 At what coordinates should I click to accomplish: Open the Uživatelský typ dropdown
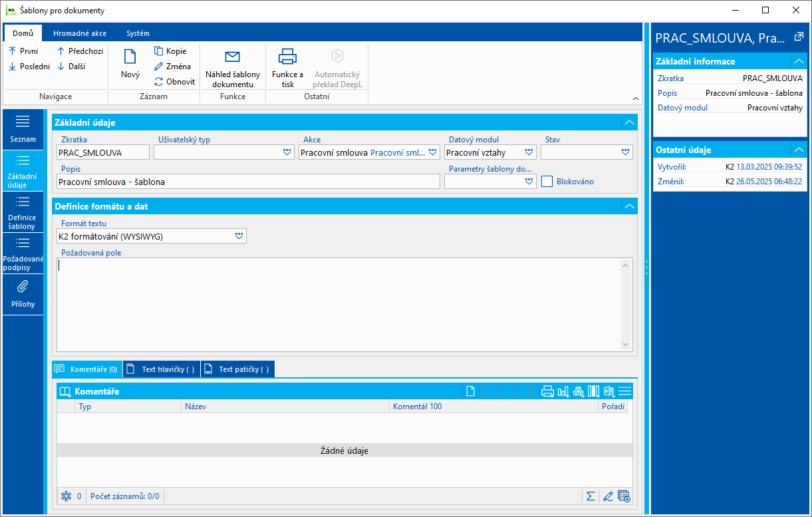tap(287, 152)
